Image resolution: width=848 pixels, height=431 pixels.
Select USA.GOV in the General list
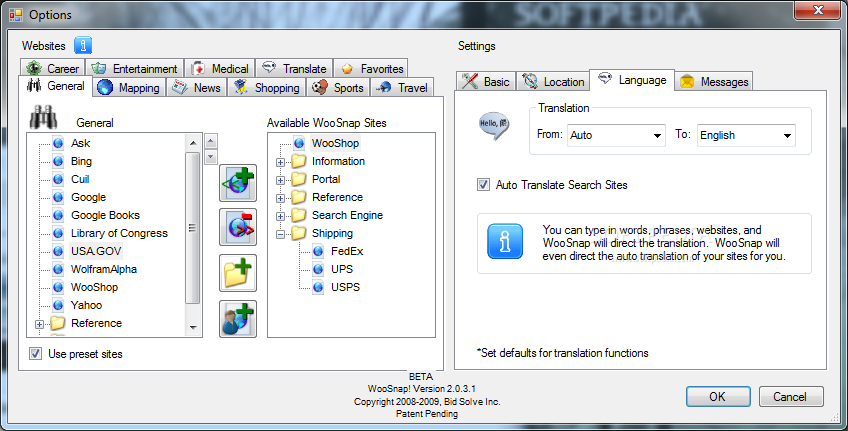[96, 251]
